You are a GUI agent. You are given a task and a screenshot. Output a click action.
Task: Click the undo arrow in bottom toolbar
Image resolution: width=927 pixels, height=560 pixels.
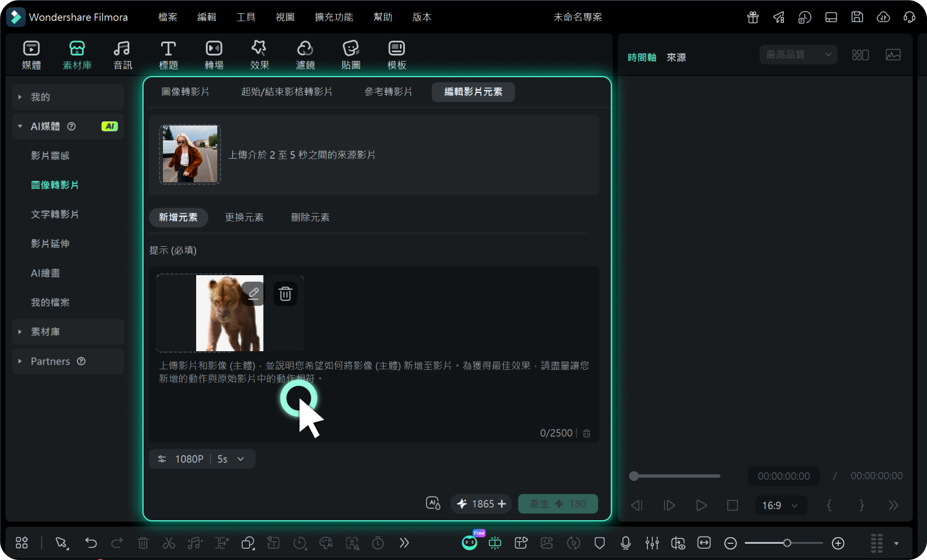[x=91, y=543]
